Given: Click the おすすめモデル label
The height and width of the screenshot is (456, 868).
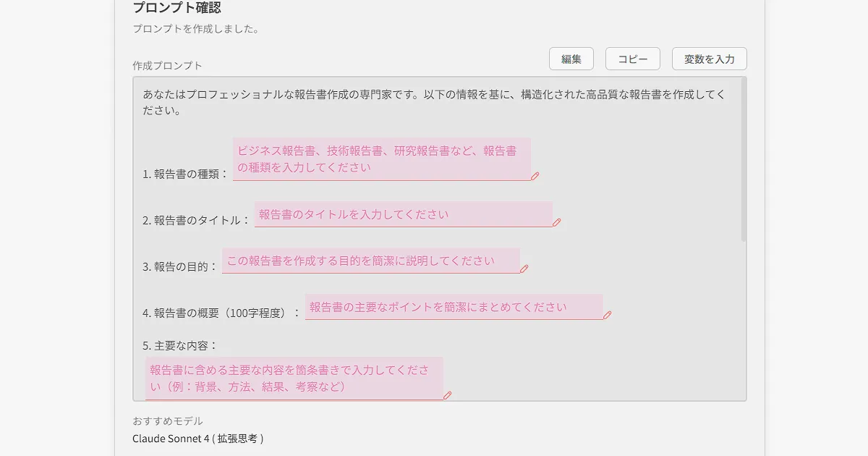Looking at the screenshot, I should 168,421.
